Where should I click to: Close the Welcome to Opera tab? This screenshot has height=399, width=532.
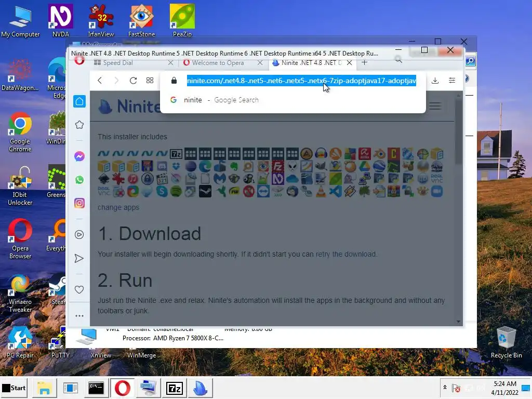coord(260,63)
